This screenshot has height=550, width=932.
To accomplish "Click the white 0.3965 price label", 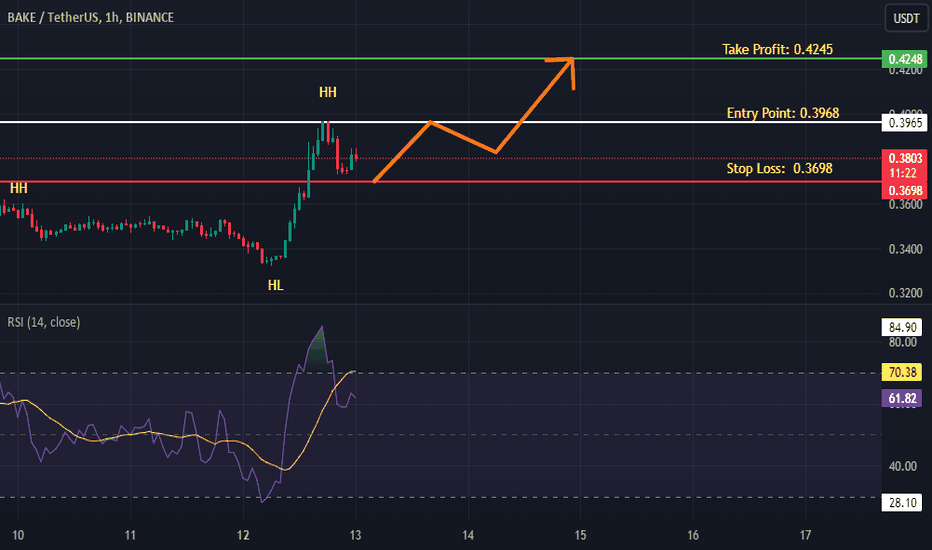I will point(905,122).
